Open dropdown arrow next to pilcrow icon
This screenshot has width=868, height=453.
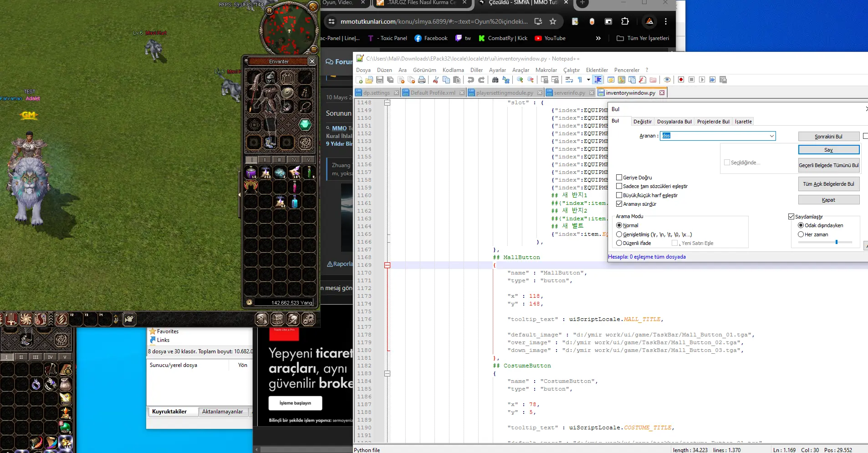[588, 80]
